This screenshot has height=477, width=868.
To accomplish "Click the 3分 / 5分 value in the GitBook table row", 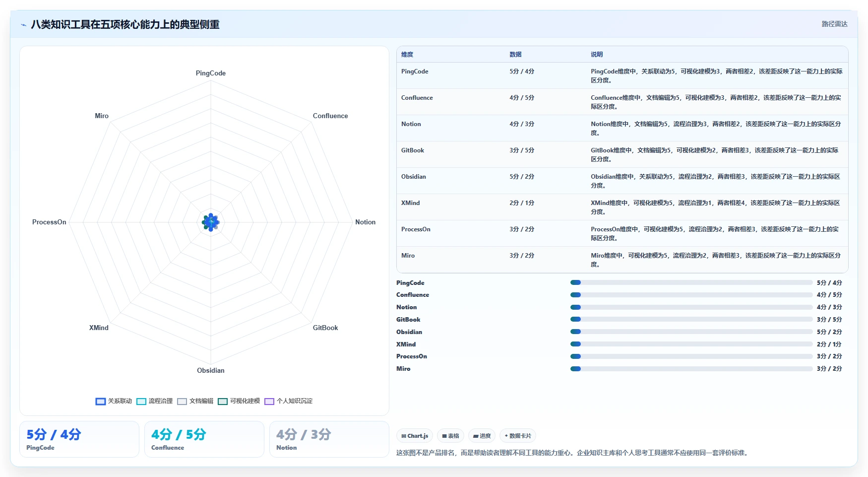I will [522, 150].
